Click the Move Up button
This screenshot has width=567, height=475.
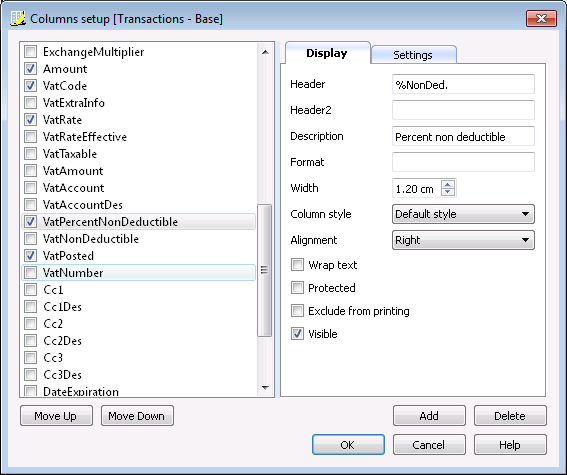(x=56, y=416)
